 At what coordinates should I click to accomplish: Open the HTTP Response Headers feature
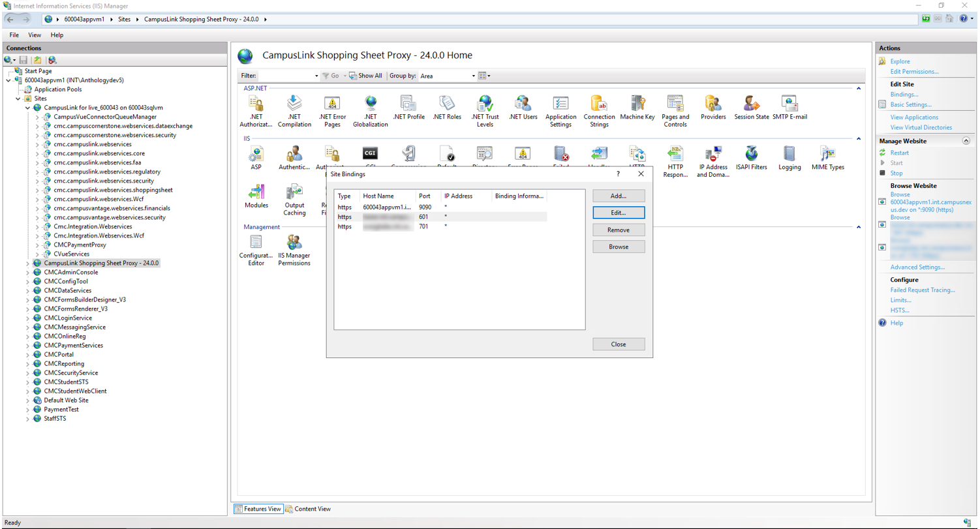(x=675, y=161)
